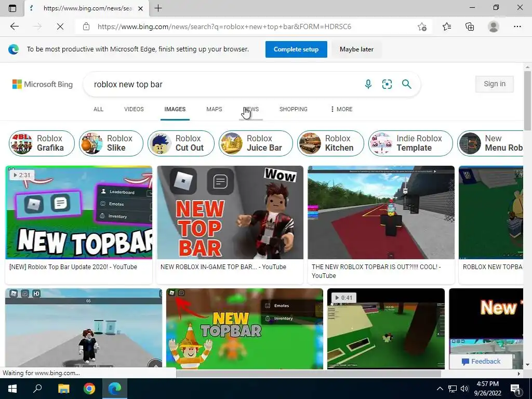Click the magnifier search icon
The image size is (532, 399).
pos(406,84)
